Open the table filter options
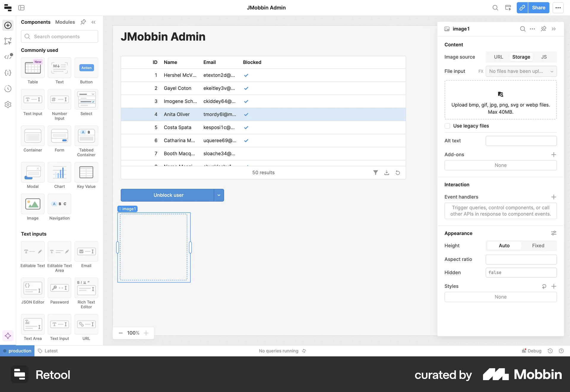Image resolution: width=570 pixels, height=392 pixels. [376, 173]
